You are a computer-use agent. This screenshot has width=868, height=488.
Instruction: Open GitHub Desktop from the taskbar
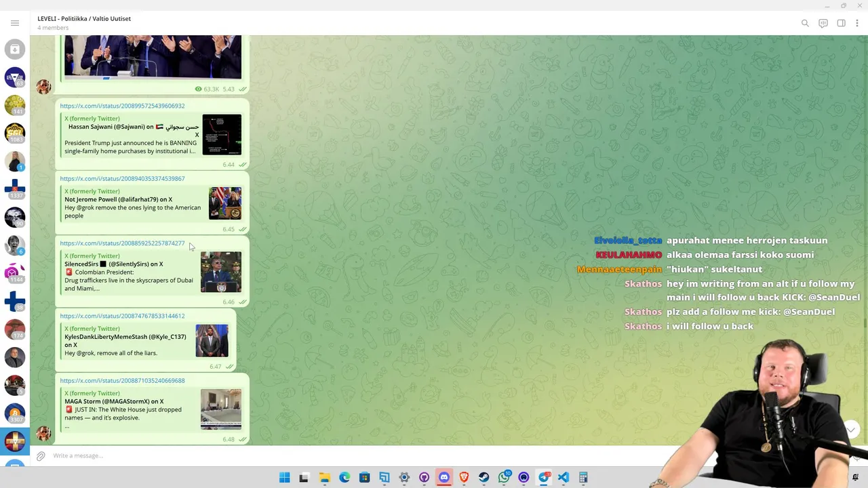point(425,478)
